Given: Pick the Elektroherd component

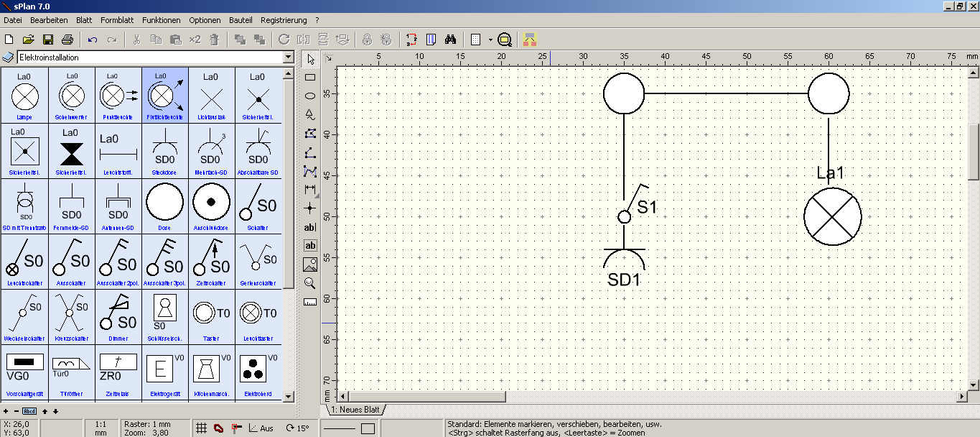Looking at the screenshot, I should click(x=258, y=372).
